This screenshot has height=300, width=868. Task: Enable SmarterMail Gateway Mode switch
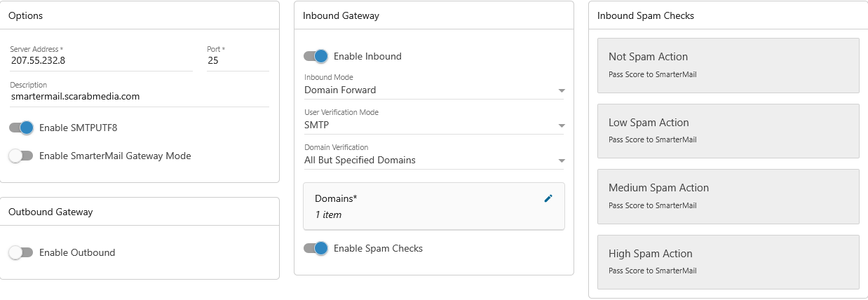(x=21, y=156)
